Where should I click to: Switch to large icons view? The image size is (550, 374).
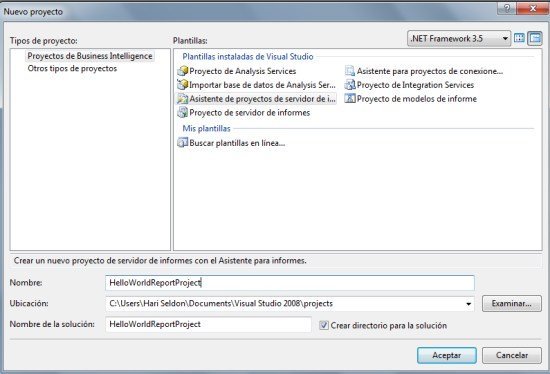[519, 38]
